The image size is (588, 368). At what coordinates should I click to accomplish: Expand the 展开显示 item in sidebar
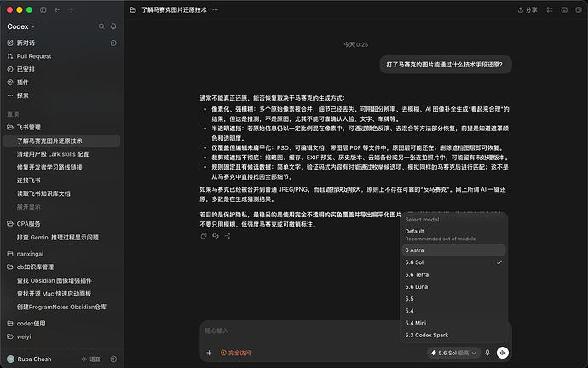28,207
